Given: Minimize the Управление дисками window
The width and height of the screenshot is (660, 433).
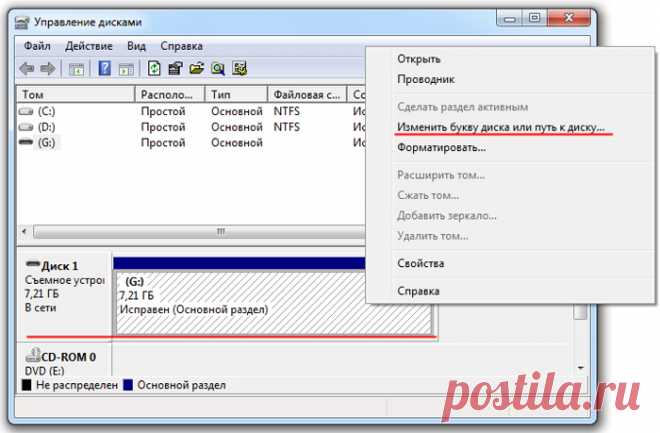Looking at the screenshot, I should pyautogui.click(x=510, y=18).
